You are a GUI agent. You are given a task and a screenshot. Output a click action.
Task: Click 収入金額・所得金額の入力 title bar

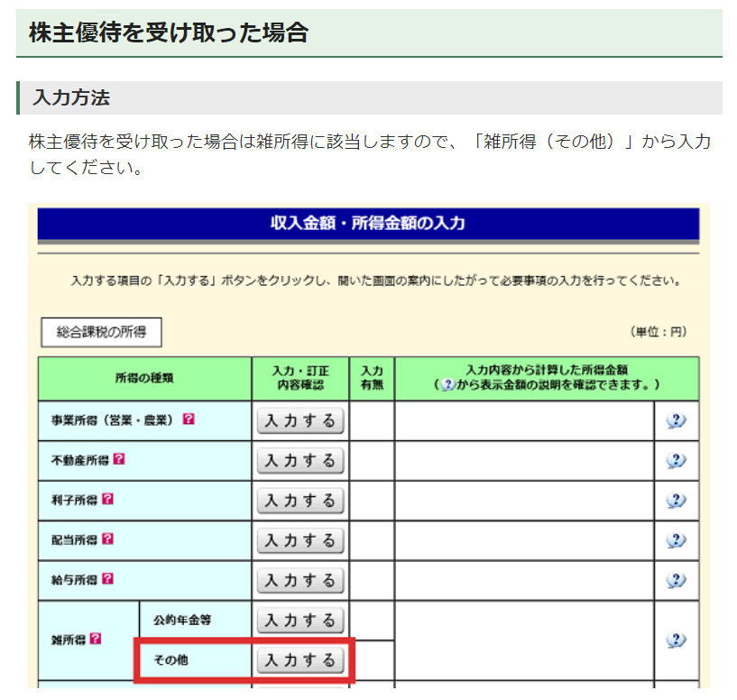pyautogui.click(x=368, y=224)
